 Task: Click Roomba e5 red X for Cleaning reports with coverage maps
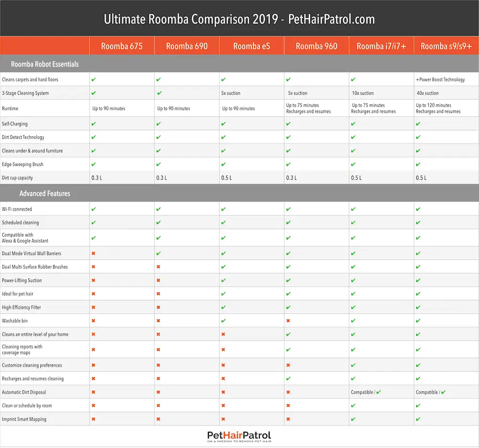tap(223, 349)
